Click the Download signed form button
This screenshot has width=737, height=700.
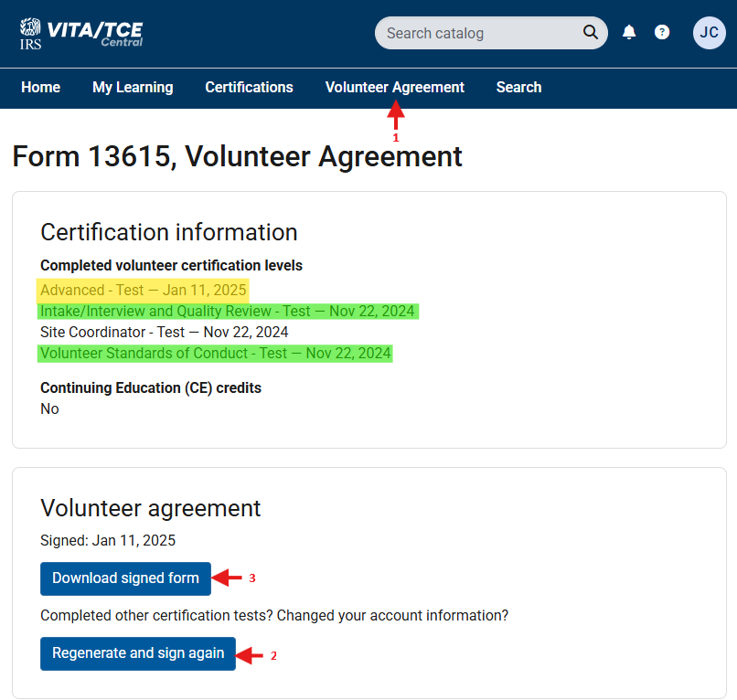tap(125, 578)
